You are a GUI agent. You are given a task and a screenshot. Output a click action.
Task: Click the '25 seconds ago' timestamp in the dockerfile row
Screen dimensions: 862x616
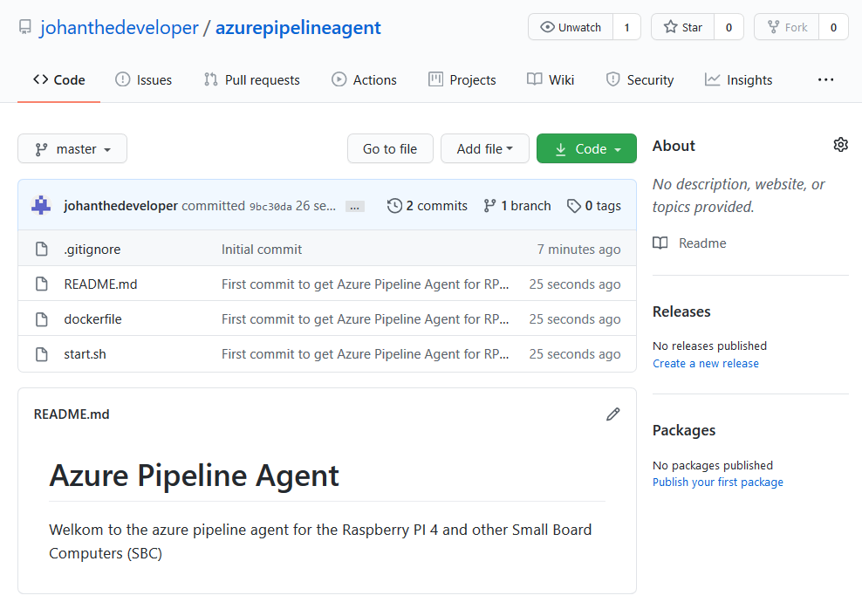click(x=575, y=319)
